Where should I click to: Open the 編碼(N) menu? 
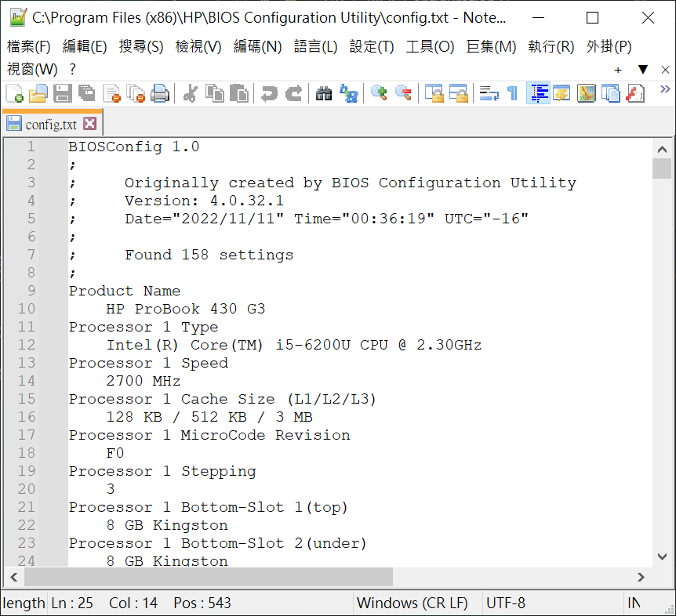click(x=257, y=46)
